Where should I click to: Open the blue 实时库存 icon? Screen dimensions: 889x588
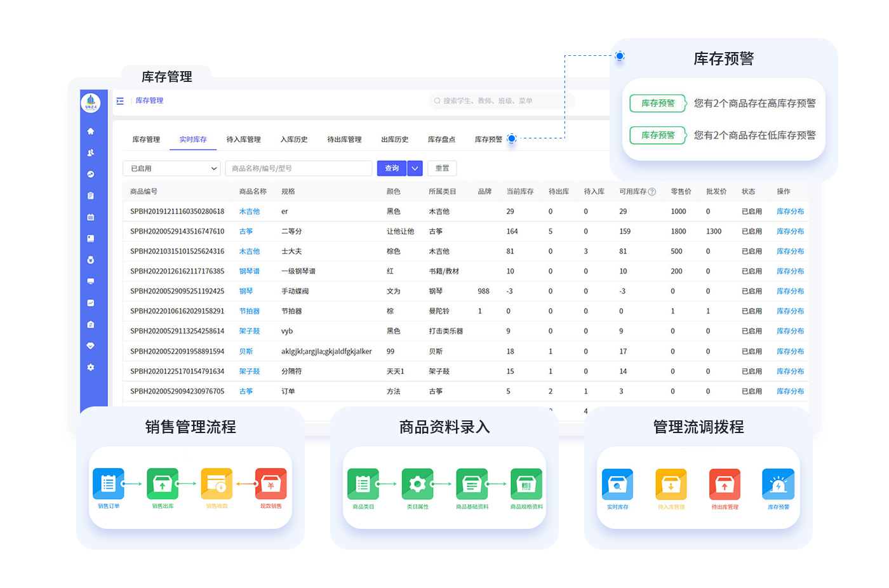(x=617, y=484)
